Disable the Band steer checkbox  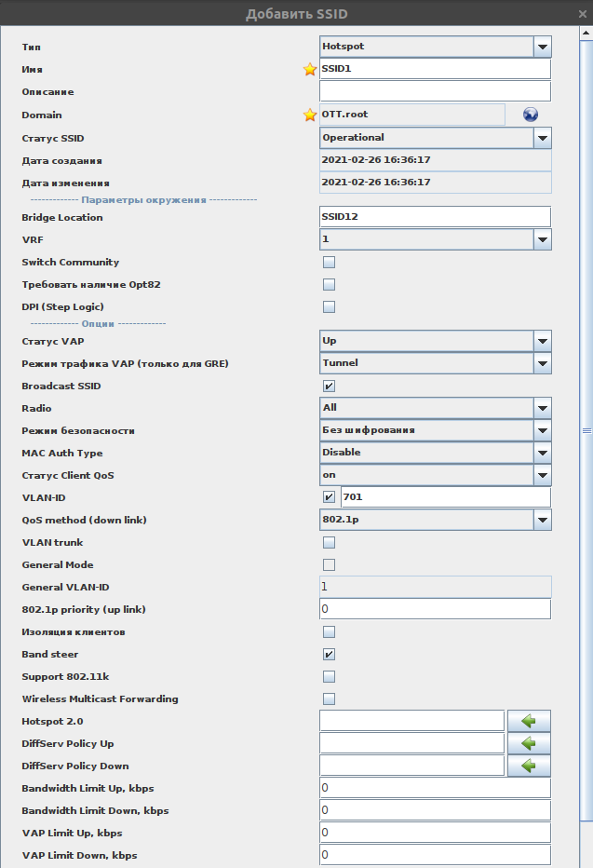(x=329, y=655)
